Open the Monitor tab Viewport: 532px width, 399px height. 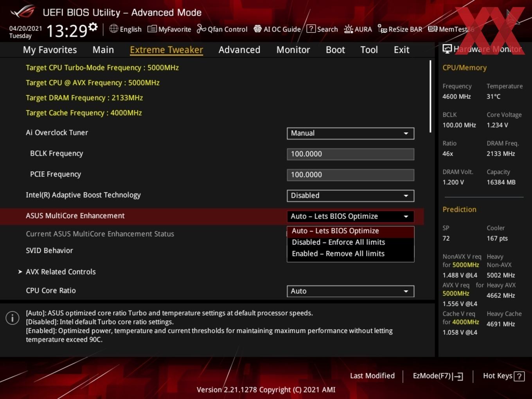click(x=293, y=50)
